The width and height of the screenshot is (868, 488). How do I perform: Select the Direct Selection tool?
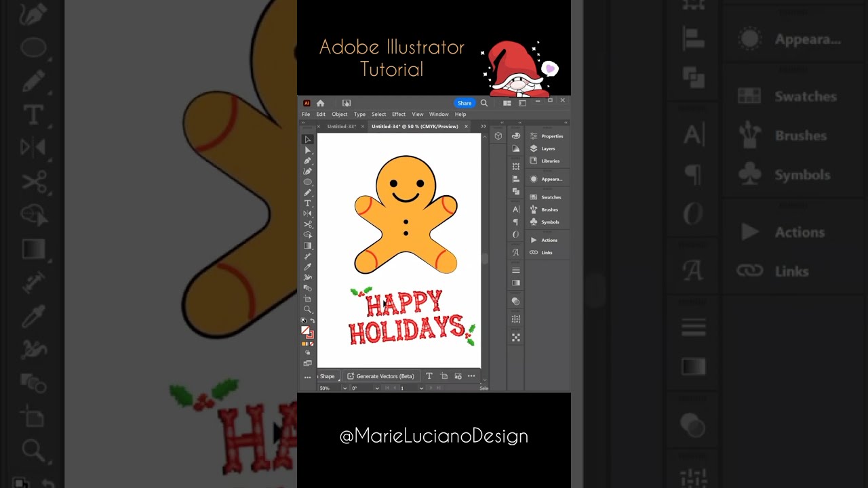307,150
